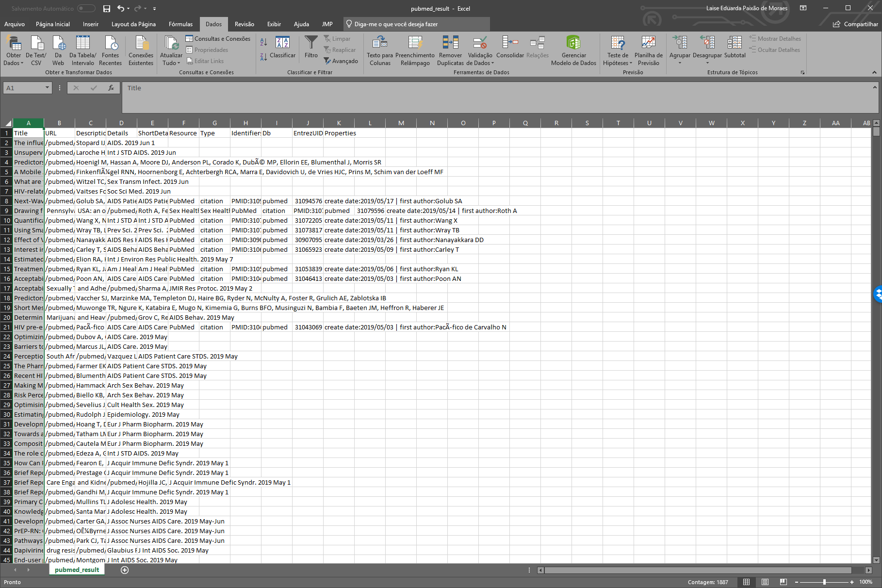Click Agrupar outline button
The height and width of the screenshot is (588, 882).
pyautogui.click(x=680, y=47)
